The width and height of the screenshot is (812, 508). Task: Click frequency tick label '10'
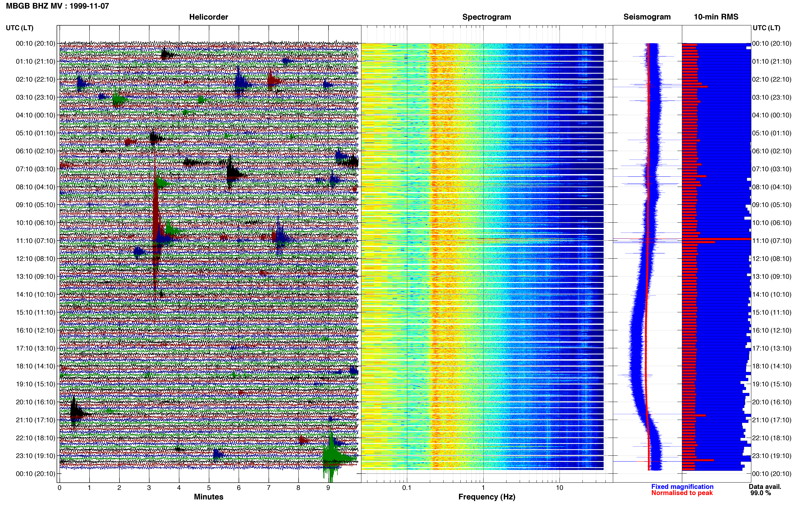[559, 488]
